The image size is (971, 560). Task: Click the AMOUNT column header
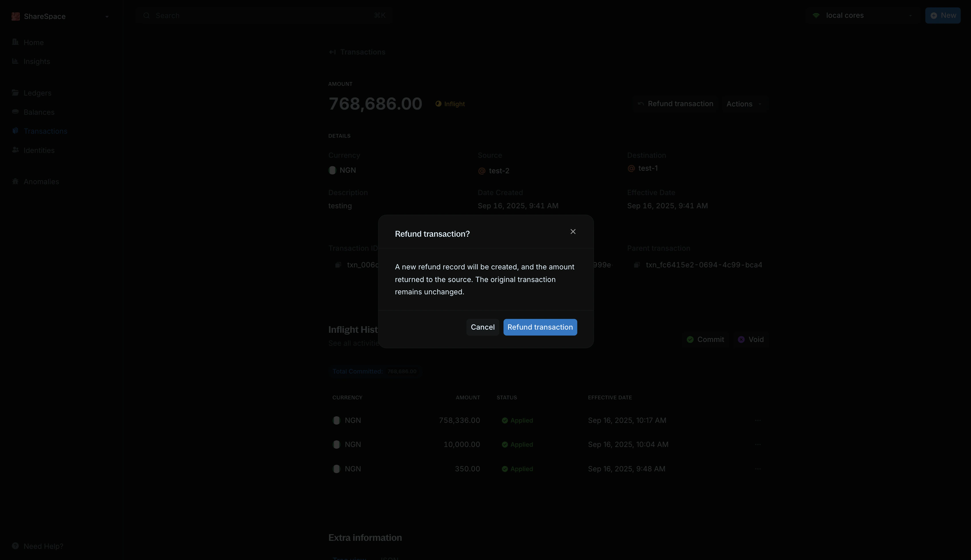pyautogui.click(x=468, y=398)
